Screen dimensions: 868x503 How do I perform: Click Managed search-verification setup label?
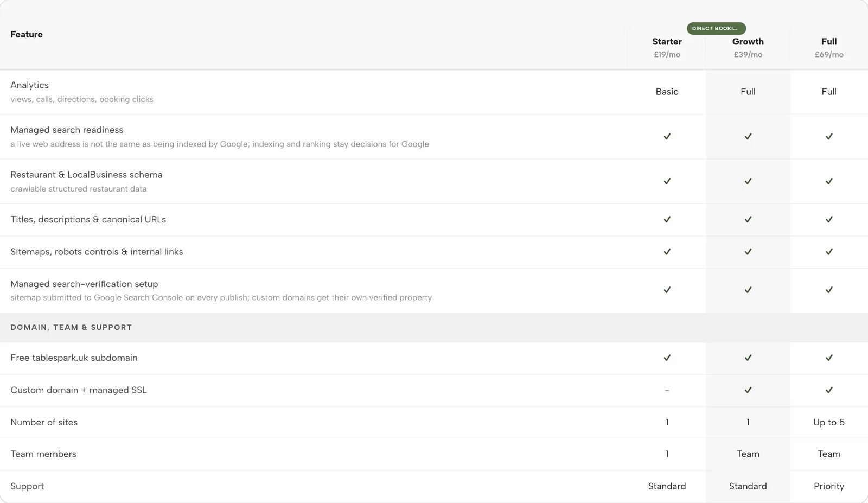tap(84, 284)
